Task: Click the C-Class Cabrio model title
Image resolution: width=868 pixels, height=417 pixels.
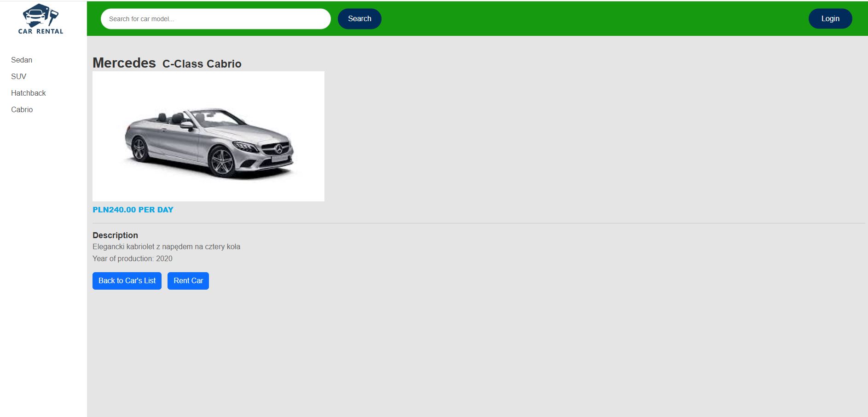Action: (202, 64)
